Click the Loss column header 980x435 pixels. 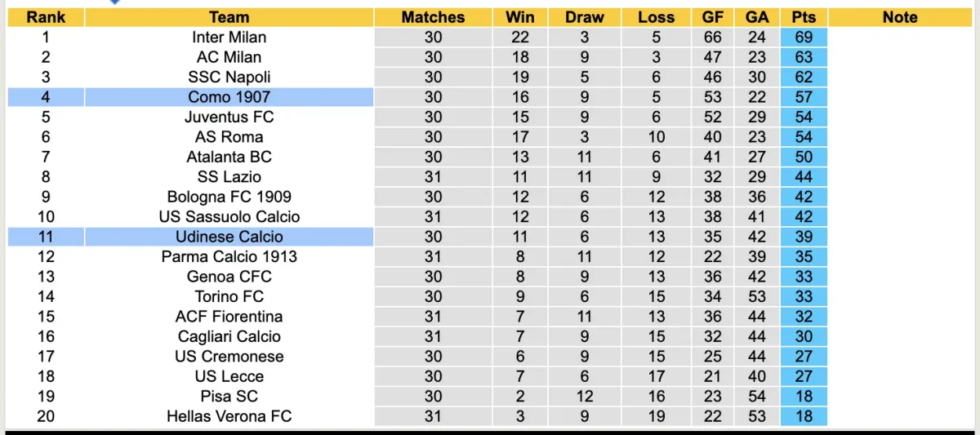[657, 17]
